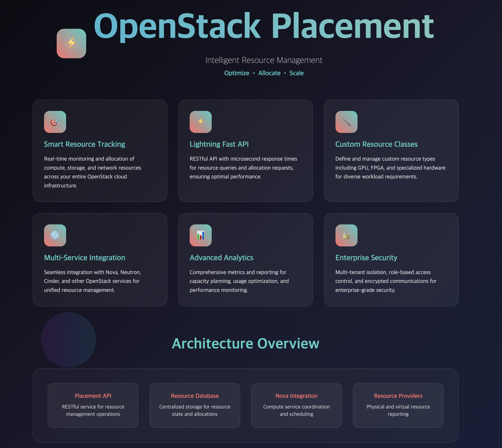Image resolution: width=502 pixels, height=448 pixels.
Task: Click the Advanced Analytics heading
Action: coord(221,258)
